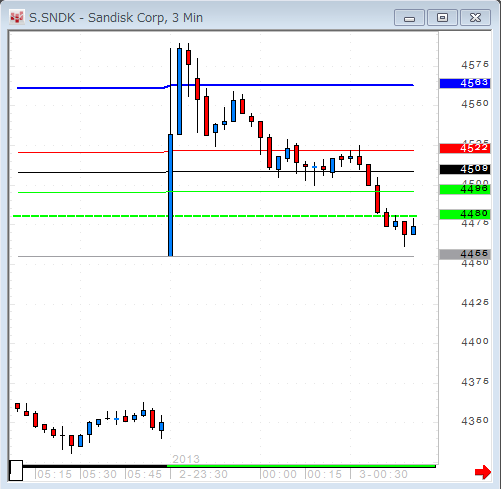Viewport: 501px width, 489px height.
Task: Click the white scroll handle at bottom left
Action: (16, 470)
